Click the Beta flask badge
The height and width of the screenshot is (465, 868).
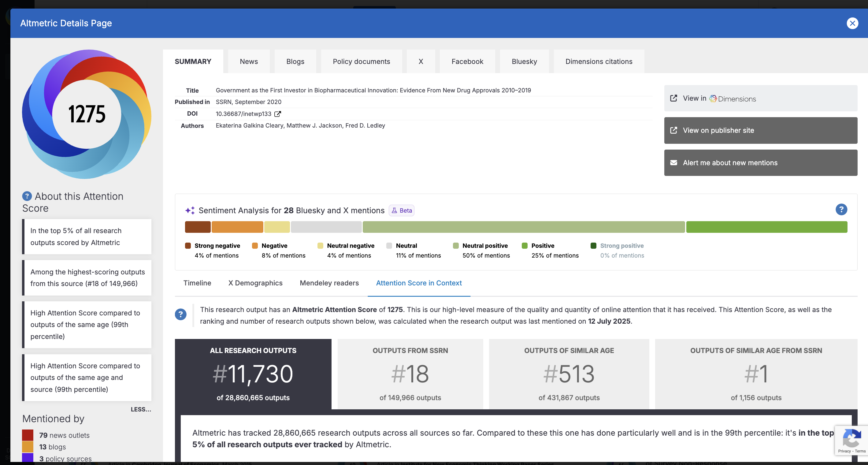click(401, 210)
